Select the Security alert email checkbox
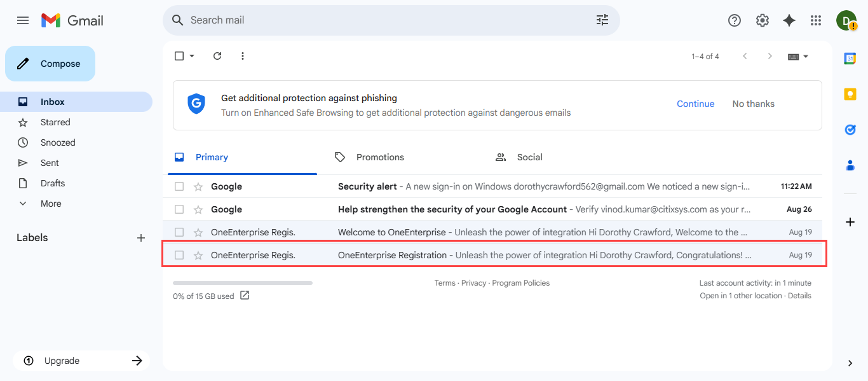 click(179, 186)
